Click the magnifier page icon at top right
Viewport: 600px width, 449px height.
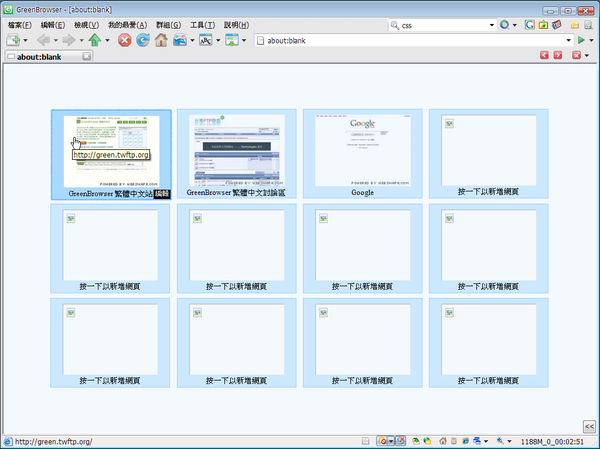[589, 25]
